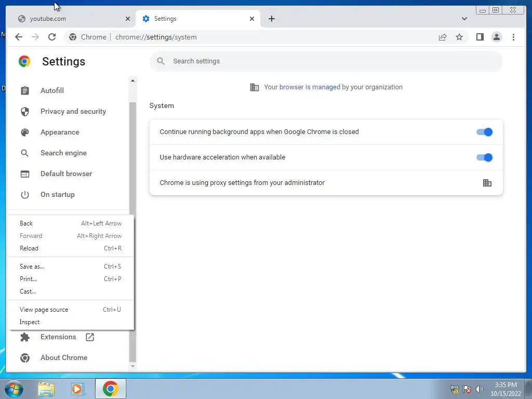
Task: Choose Inspect from context menu
Action: click(x=71, y=322)
